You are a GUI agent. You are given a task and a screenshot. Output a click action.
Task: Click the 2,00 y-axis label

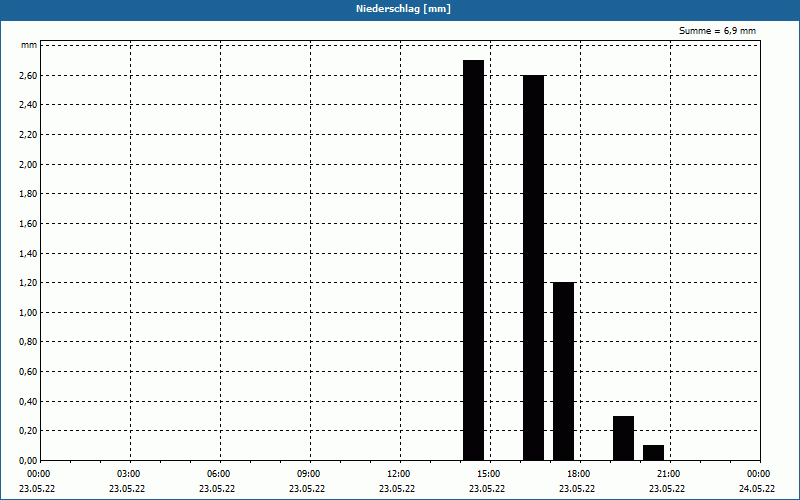pyautogui.click(x=28, y=164)
